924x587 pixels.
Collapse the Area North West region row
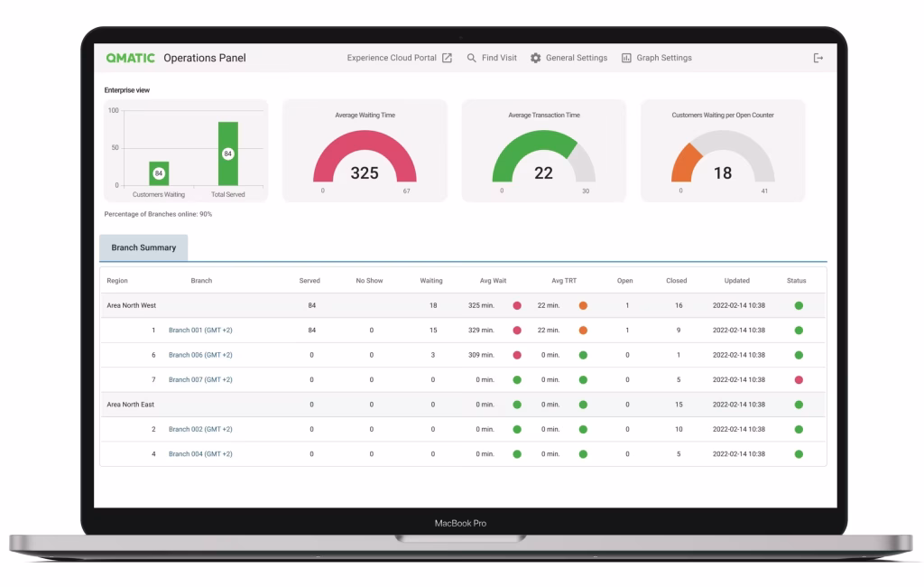[132, 306]
